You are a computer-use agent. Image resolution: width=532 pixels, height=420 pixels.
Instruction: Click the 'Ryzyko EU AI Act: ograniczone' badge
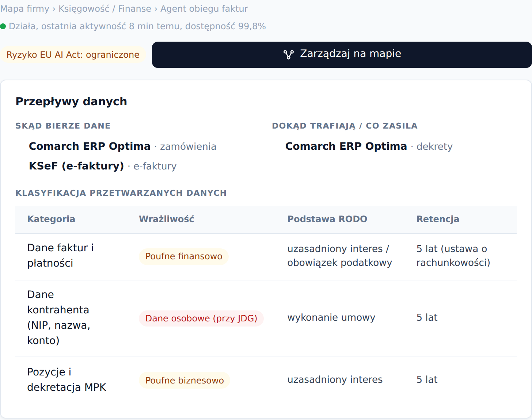(73, 55)
